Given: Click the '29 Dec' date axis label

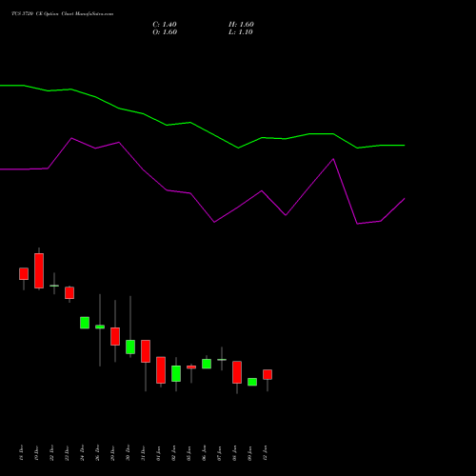Looking at the screenshot, I should pos(112,453).
